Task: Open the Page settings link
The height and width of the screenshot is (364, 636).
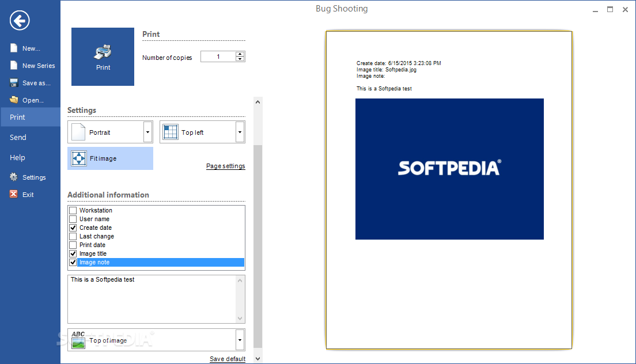Action: pyautogui.click(x=225, y=166)
